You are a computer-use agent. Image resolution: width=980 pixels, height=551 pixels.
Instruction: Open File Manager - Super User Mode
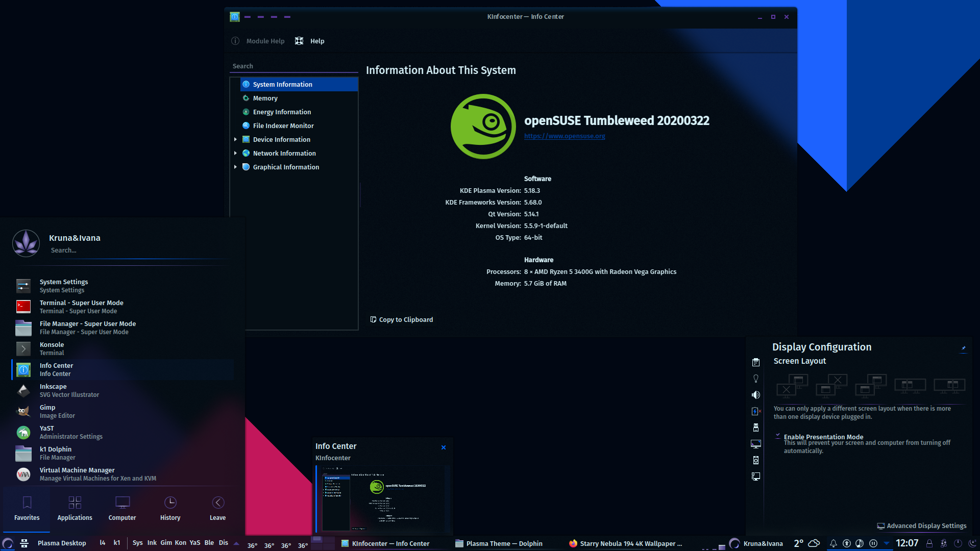point(122,328)
